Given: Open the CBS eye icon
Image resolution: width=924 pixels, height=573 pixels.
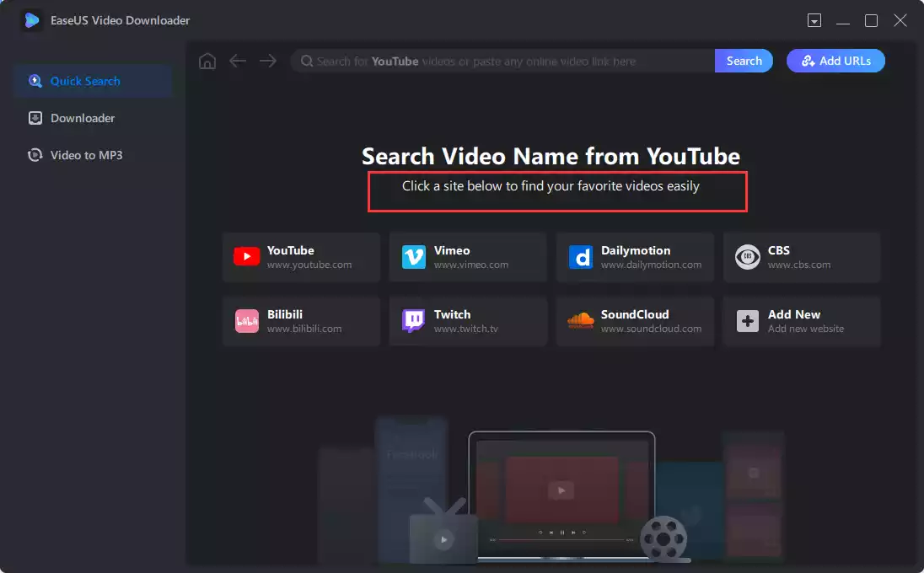Looking at the screenshot, I should click(x=748, y=257).
